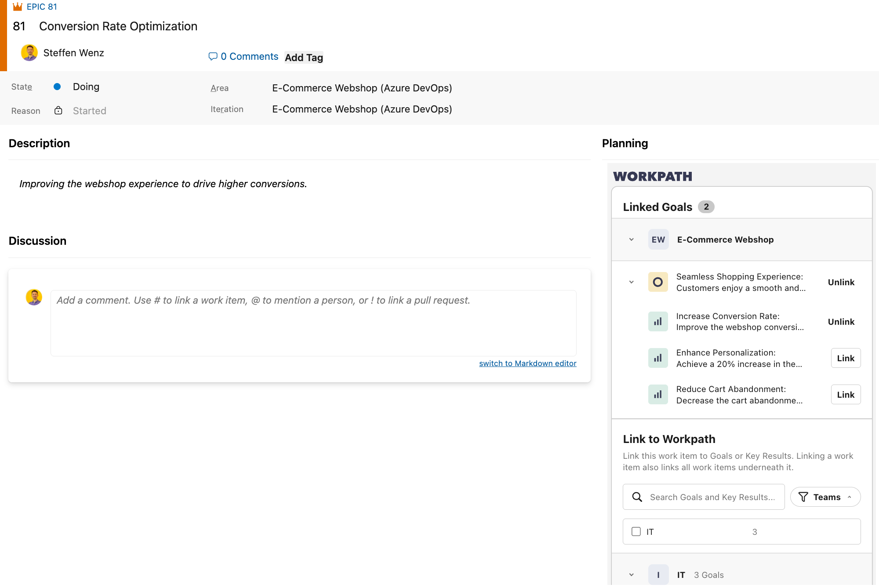Click the Add Tag button

coord(304,58)
